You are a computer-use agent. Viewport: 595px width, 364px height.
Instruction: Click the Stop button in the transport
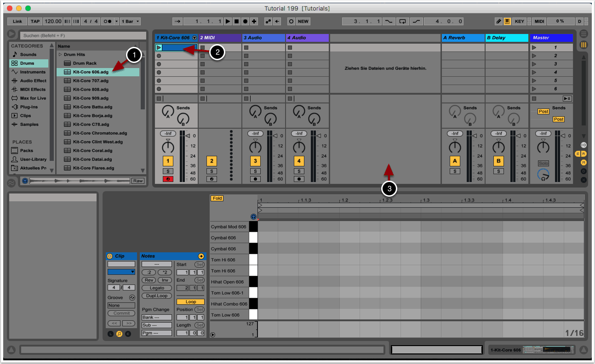pyautogui.click(x=236, y=21)
